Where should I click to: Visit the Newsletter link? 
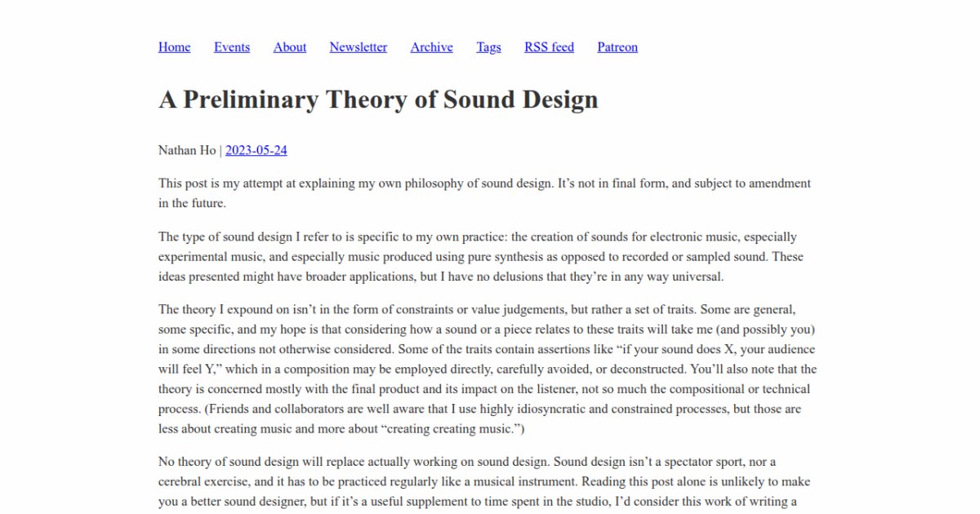click(358, 47)
